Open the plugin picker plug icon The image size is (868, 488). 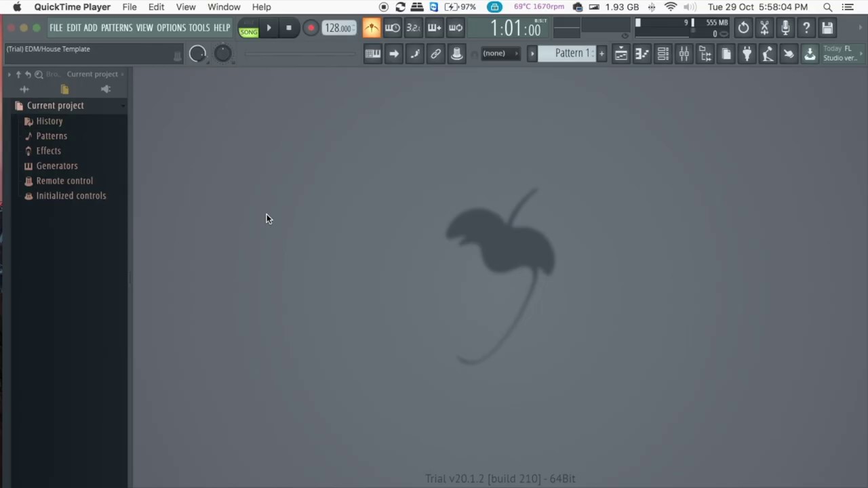pos(747,54)
